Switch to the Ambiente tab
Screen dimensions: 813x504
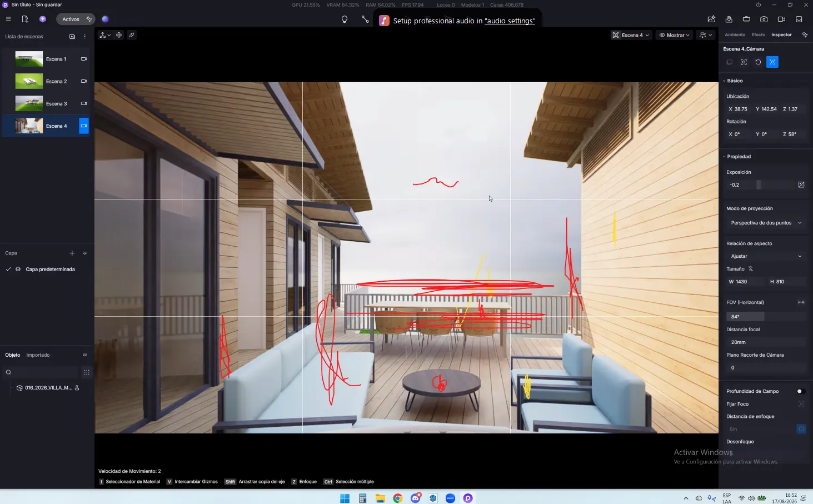click(735, 35)
